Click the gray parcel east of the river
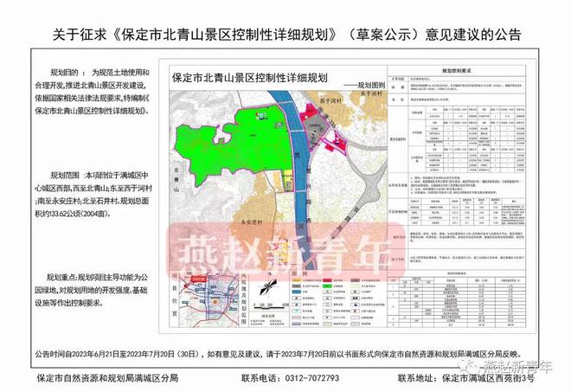The width and height of the screenshot is (571, 392). 315,130
